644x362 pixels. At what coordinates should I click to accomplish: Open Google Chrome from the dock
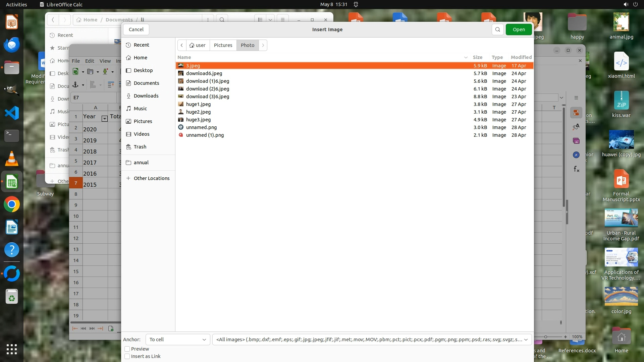(12, 204)
